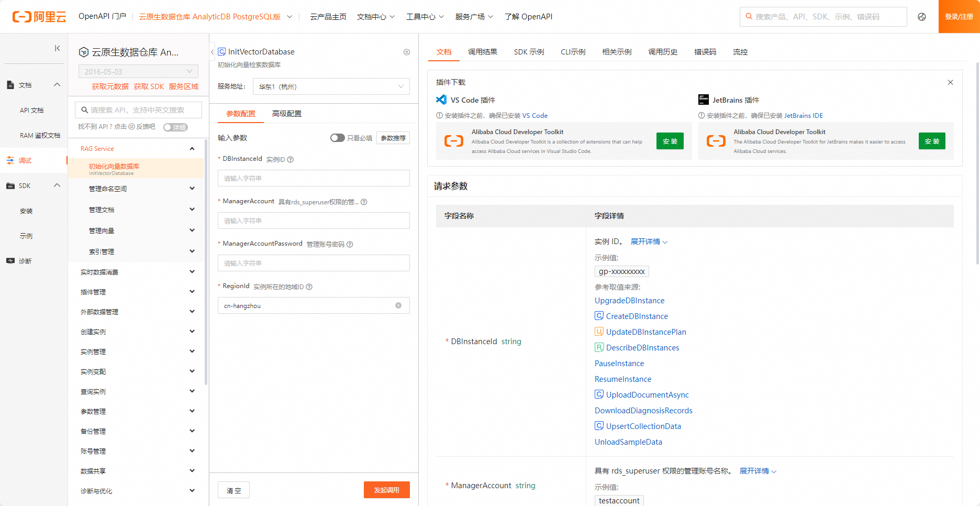Collapse the RAG Service group
Screen dimensions: 980x506
[192, 149]
